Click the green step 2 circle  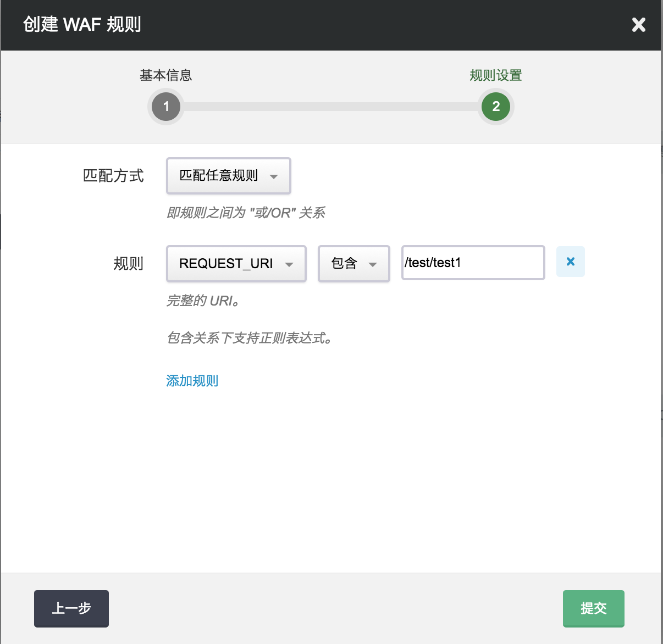[x=495, y=107]
